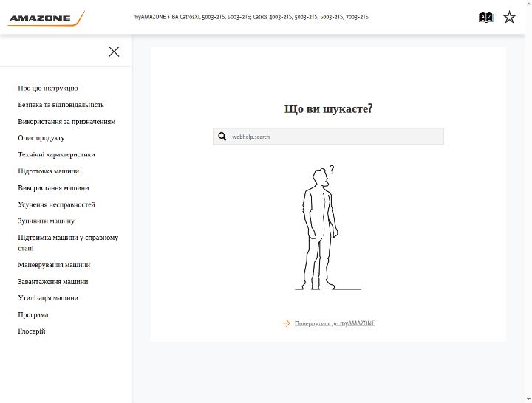Select Програма in the sidebar
This screenshot has width=532, height=403.
click(x=33, y=314)
